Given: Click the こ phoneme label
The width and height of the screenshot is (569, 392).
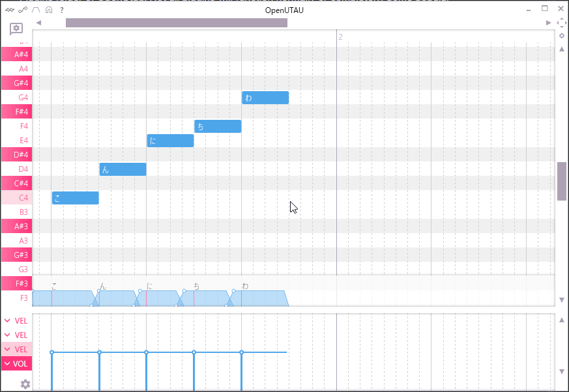Looking at the screenshot, I should tap(54, 286).
